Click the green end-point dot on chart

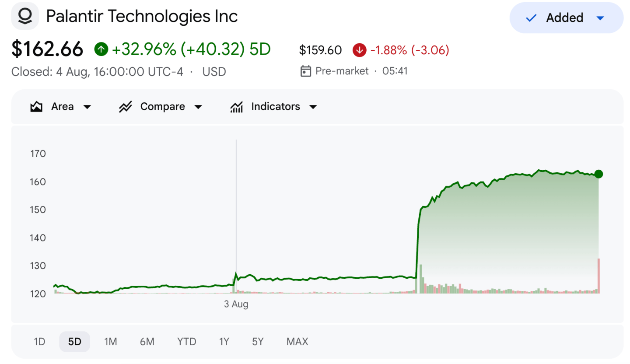tap(598, 174)
